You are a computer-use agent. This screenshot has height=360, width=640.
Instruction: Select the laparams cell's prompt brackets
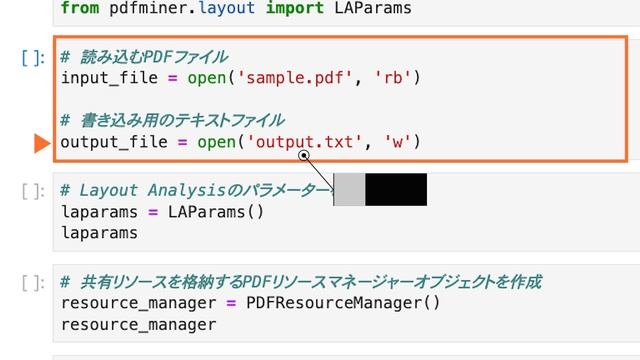[x=33, y=191]
